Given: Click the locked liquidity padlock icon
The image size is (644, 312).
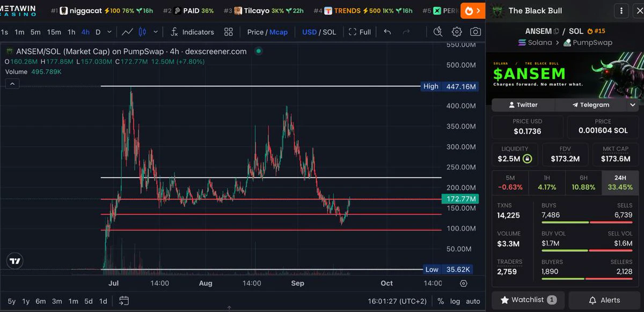Looking at the screenshot, I should coord(528,159).
